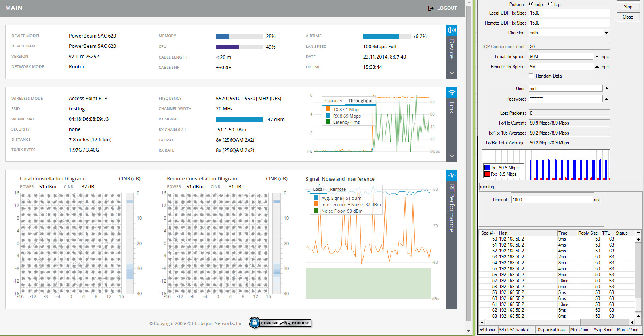Select the udp protocol radio button
644x336 pixels.
tap(531, 4)
